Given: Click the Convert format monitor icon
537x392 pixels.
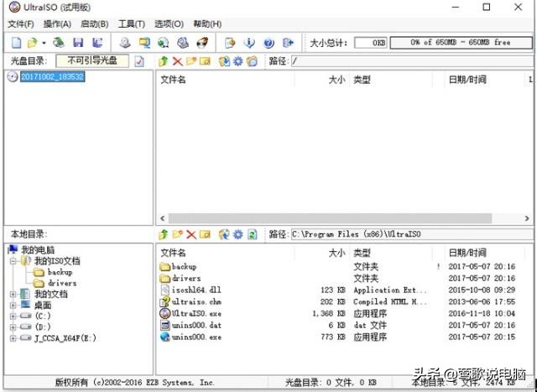Looking at the screenshot, I should pyautogui.click(x=144, y=43).
